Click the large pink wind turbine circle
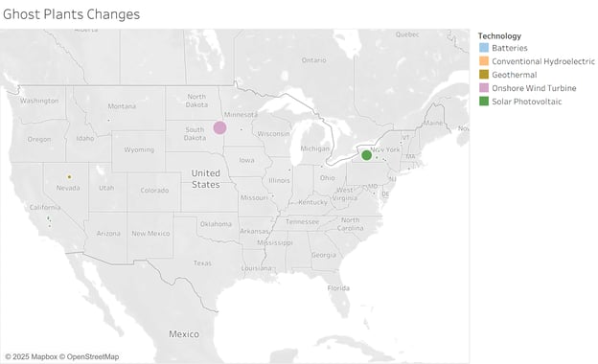This screenshot has width=598, height=364. point(219,127)
